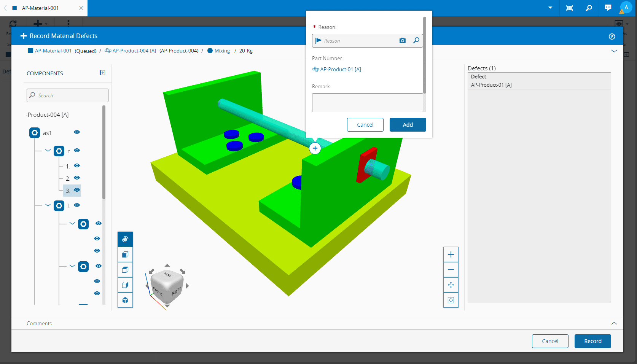Open the Mixing step link
Viewport: 637px width, 364px height.
point(222,51)
